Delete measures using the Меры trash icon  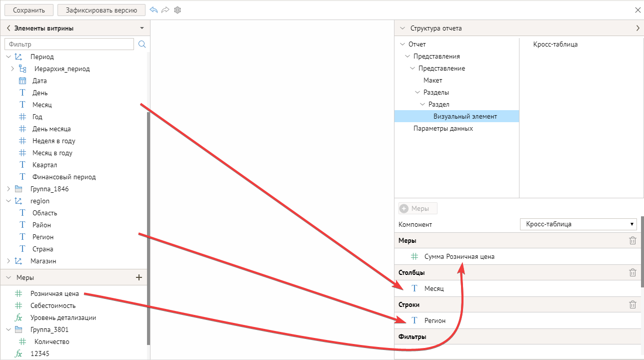[x=632, y=241]
